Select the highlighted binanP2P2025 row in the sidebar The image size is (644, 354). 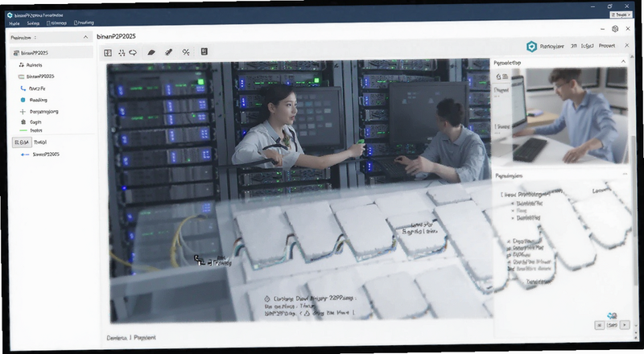(52, 53)
